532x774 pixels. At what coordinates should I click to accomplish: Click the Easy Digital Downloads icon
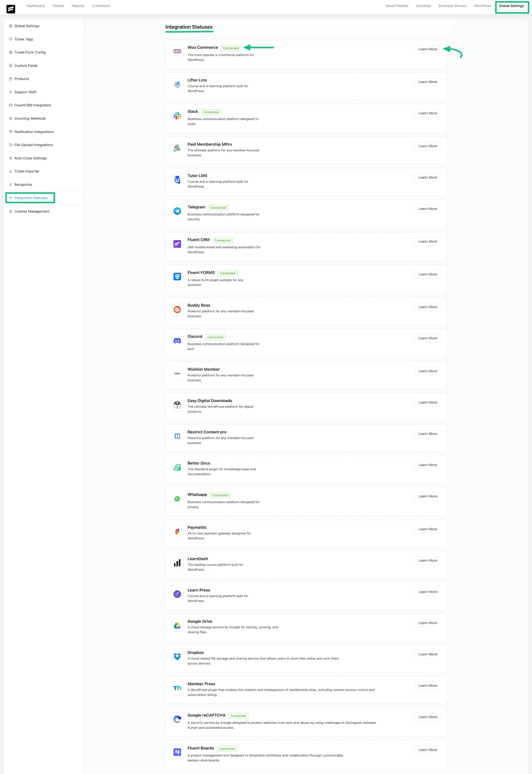[x=177, y=405]
